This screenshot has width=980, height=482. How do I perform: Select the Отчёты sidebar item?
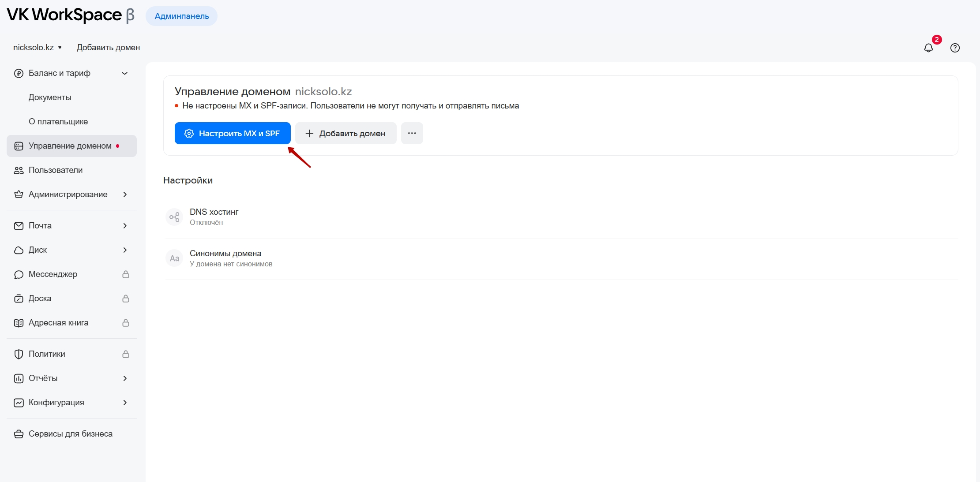pyautogui.click(x=43, y=378)
